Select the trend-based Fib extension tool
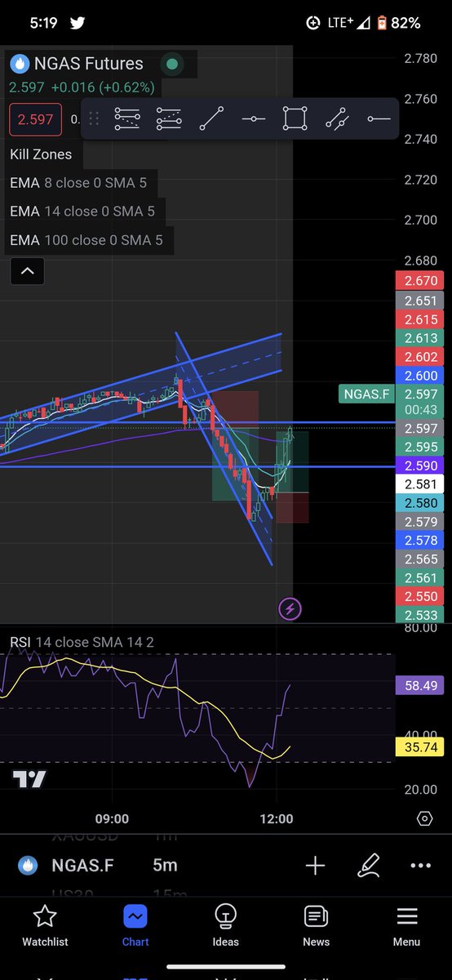Screen dimensions: 452x980 [169, 119]
